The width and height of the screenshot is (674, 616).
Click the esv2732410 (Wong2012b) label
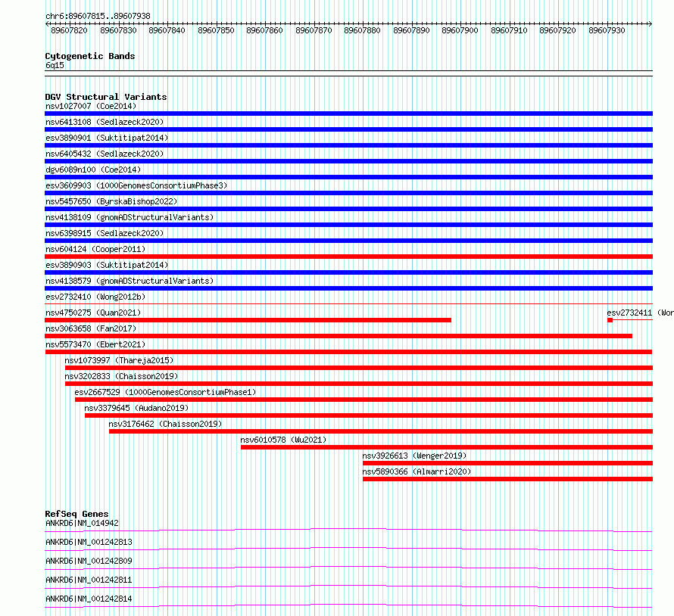[95, 297]
